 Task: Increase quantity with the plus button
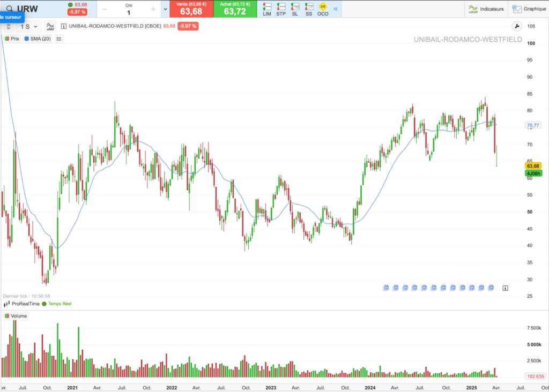click(x=153, y=10)
